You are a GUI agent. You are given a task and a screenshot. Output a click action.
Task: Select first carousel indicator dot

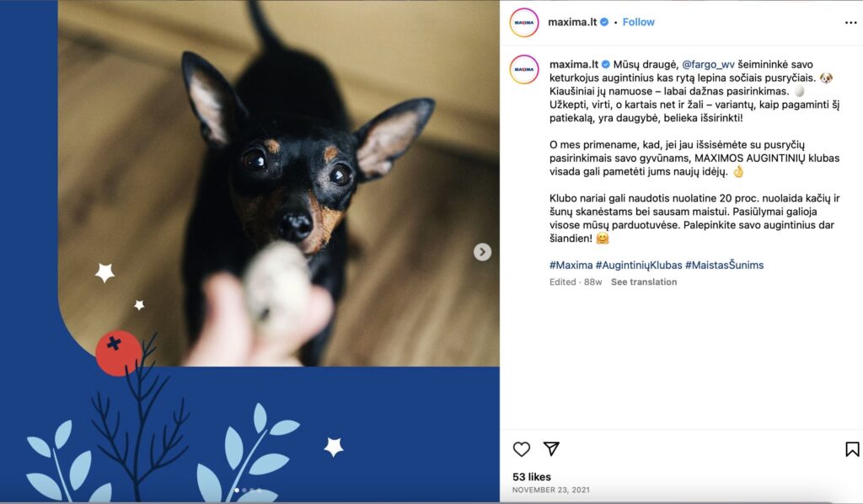coord(237,490)
